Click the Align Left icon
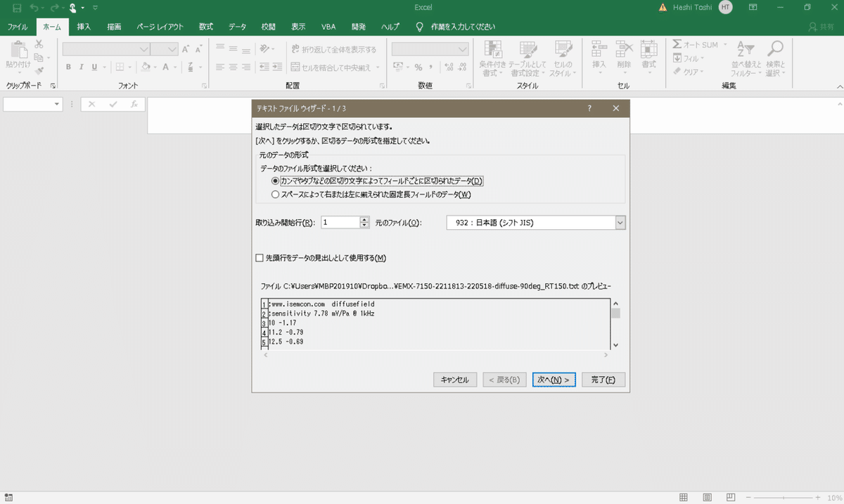The width and height of the screenshot is (844, 504). 220,67
